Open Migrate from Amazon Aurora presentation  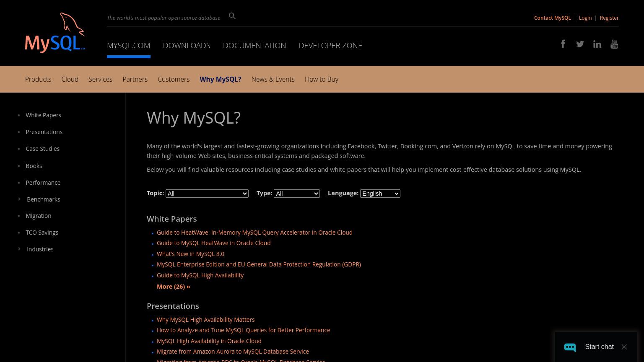233,352
